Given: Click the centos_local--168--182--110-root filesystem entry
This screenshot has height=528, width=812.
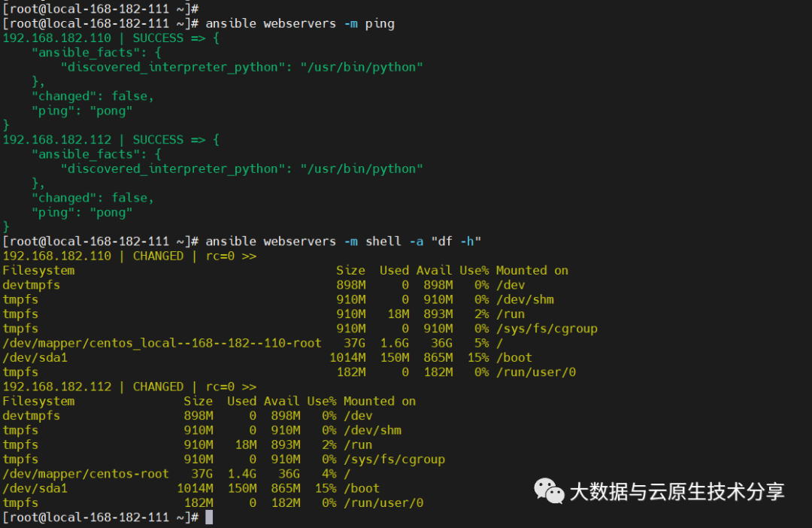Looking at the screenshot, I should point(162,343).
